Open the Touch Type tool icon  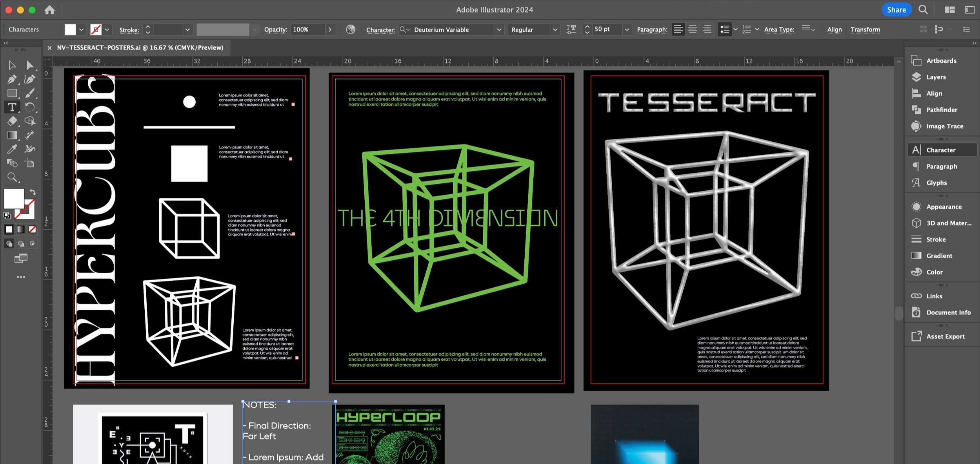(571, 29)
